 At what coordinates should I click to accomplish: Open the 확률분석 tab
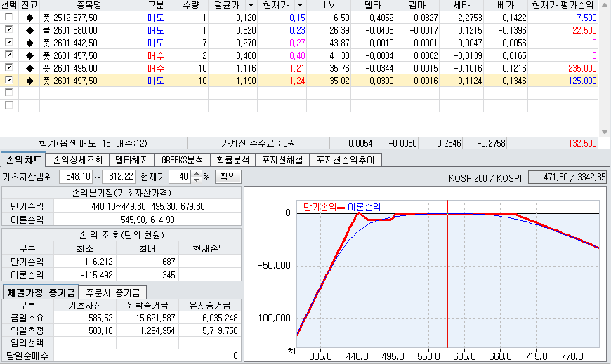point(232,160)
